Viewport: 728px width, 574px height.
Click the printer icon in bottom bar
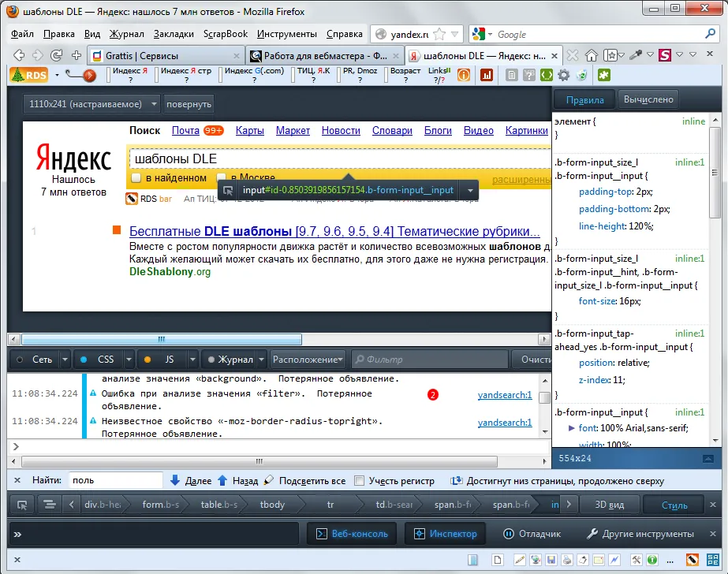(x=567, y=560)
